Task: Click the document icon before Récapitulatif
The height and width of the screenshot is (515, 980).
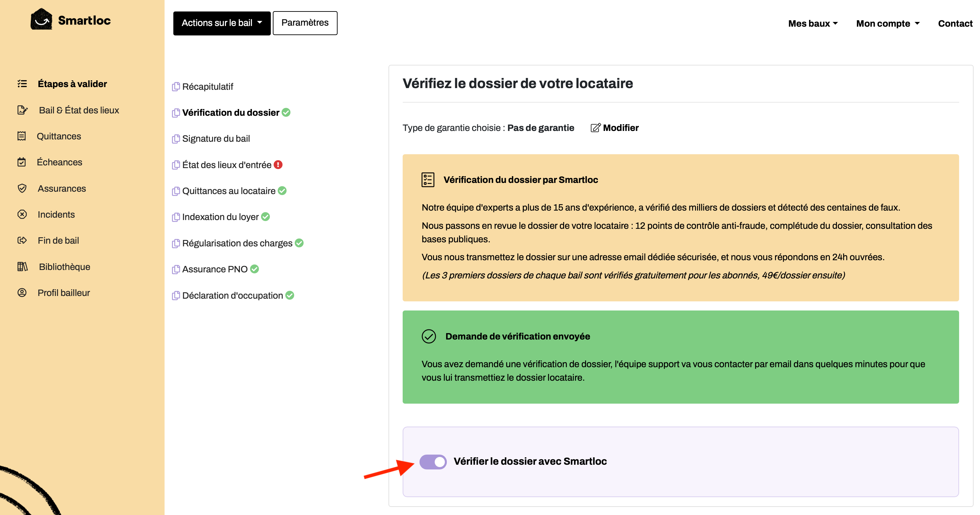Action: 176,87
